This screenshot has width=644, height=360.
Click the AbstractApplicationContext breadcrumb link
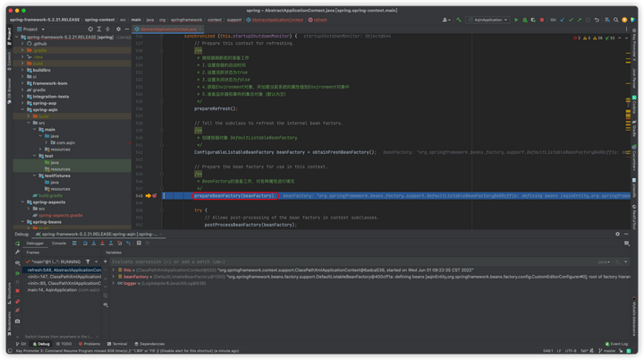pyautogui.click(x=276, y=20)
